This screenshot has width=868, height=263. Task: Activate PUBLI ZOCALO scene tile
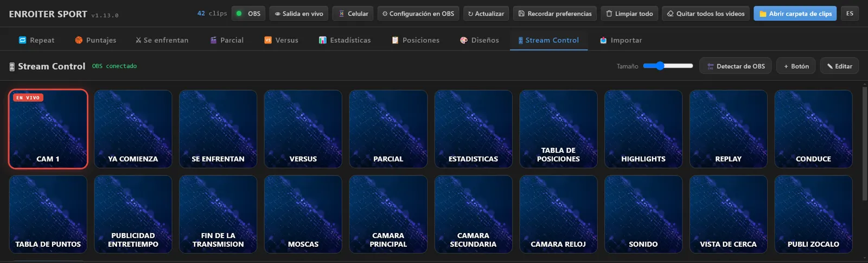[x=814, y=214]
